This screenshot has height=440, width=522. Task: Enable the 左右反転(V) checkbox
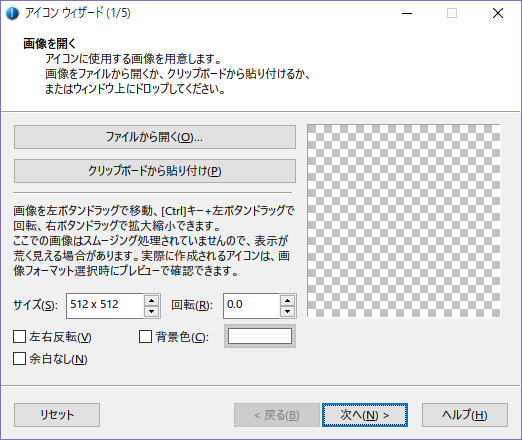click(20, 337)
